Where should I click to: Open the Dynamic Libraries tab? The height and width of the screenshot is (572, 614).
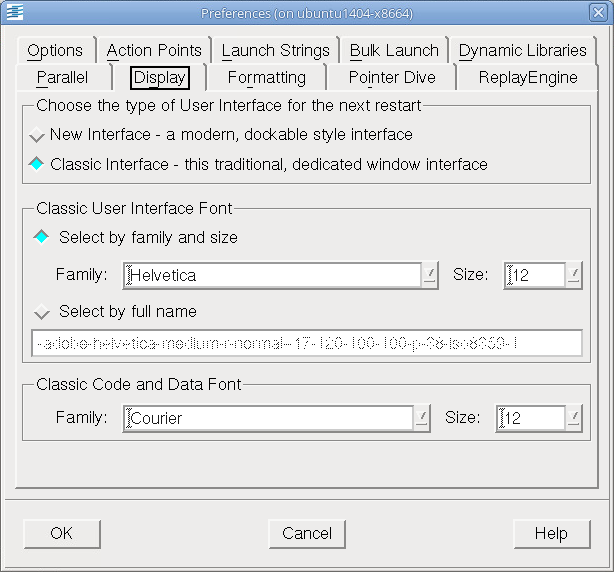[522, 51]
